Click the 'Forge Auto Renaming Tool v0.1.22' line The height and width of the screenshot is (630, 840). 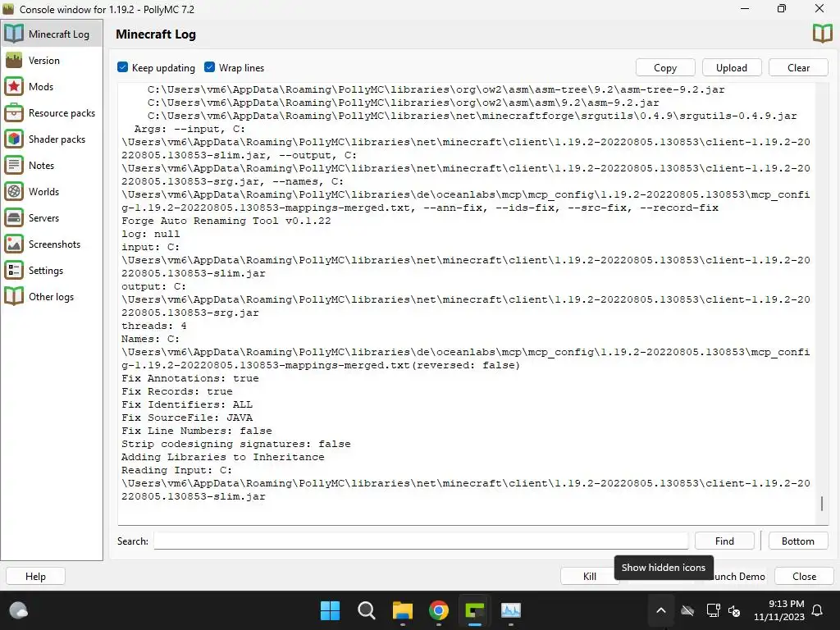pyautogui.click(x=226, y=221)
